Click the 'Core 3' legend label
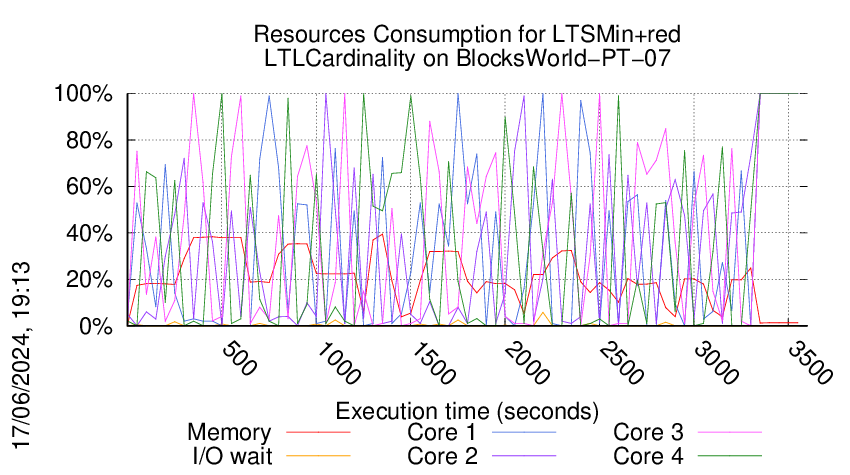 pos(648,432)
